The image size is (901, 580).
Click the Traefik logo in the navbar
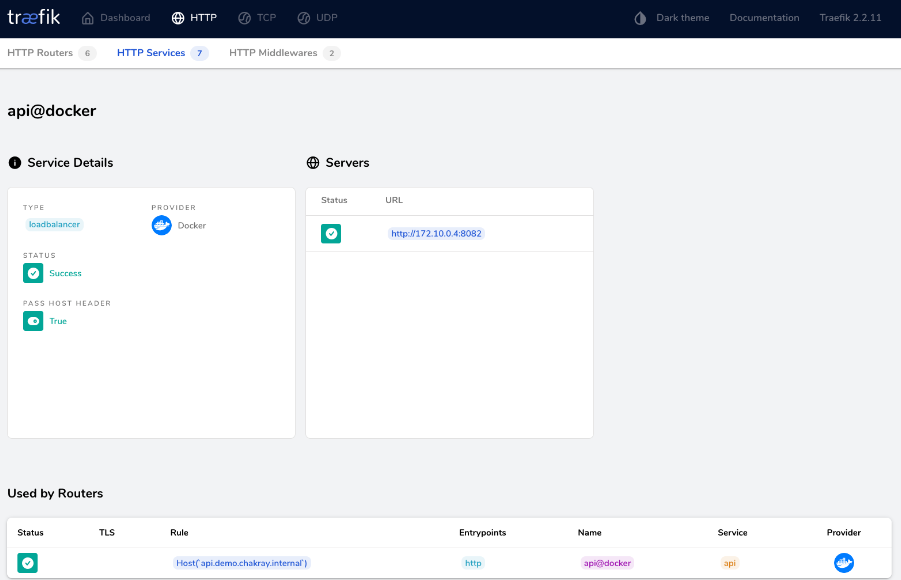point(33,17)
